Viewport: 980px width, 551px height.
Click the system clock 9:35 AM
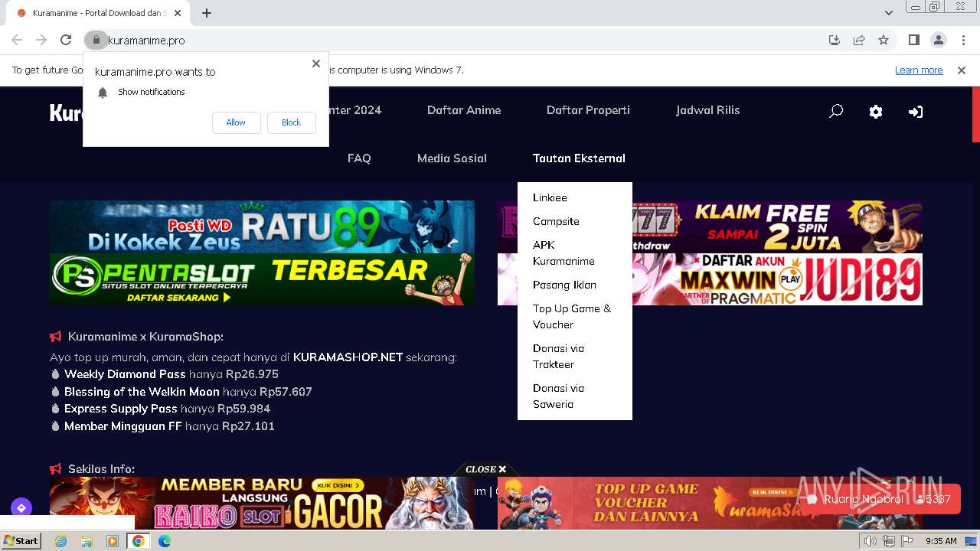[941, 541]
